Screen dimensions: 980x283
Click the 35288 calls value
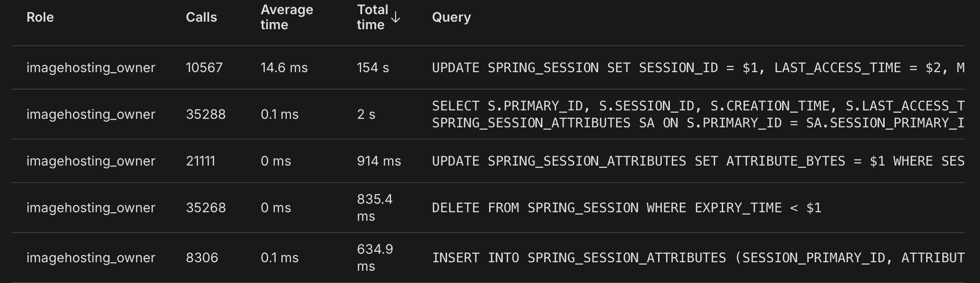tap(205, 114)
